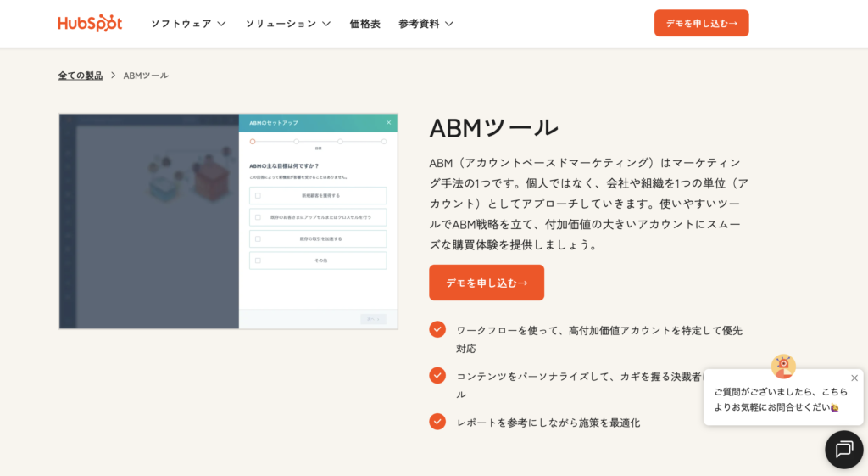This screenshot has height=476, width=868.
Task: Click ABMの主な目標は何ですか？ question text
Action: [x=284, y=165]
